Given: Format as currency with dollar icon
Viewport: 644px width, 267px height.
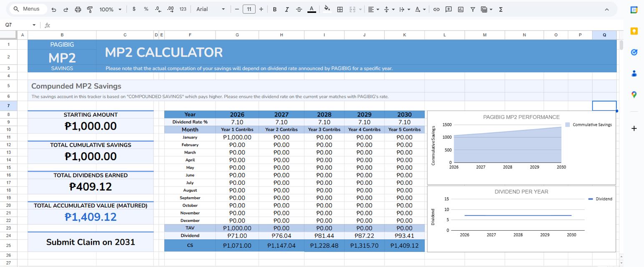Looking at the screenshot, I should [134, 9].
